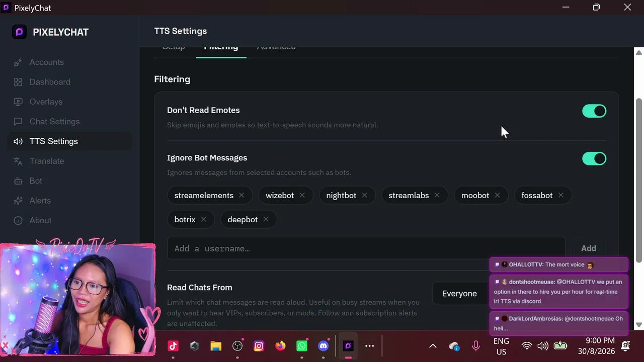Open the notification bell in tray
This screenshot has height=362, width=644.
pyautogui.click(x=626, y=346)
